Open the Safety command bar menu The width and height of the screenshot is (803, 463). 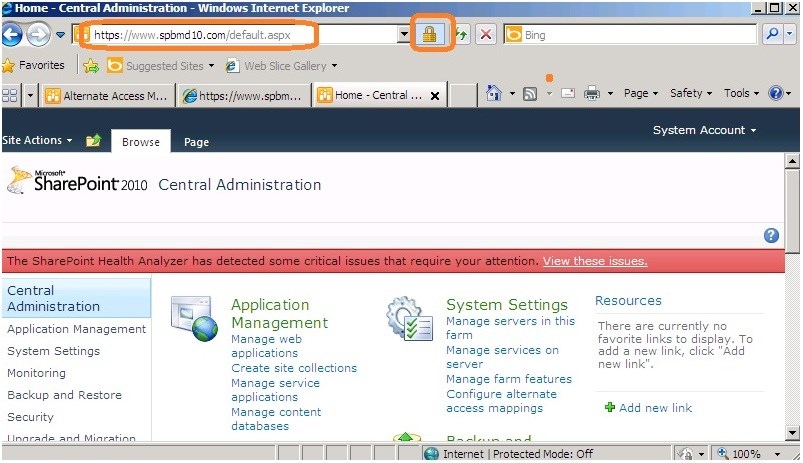click(691, 93)
